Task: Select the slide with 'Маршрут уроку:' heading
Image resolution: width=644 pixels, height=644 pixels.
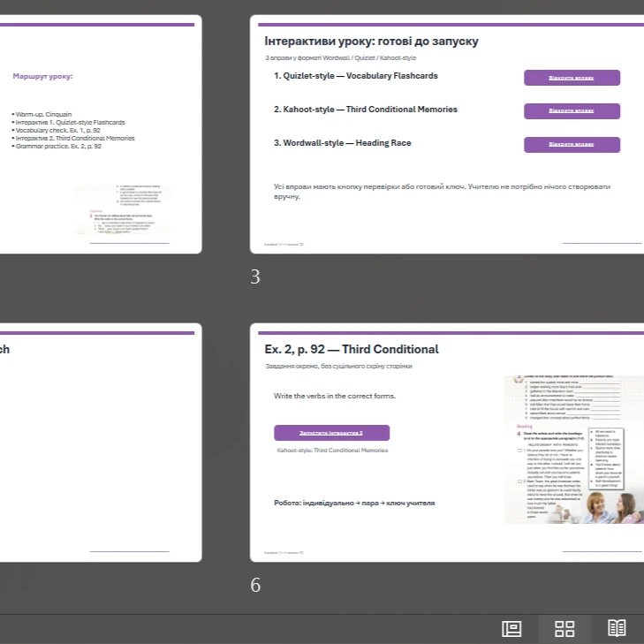Action: coord(101,134)
